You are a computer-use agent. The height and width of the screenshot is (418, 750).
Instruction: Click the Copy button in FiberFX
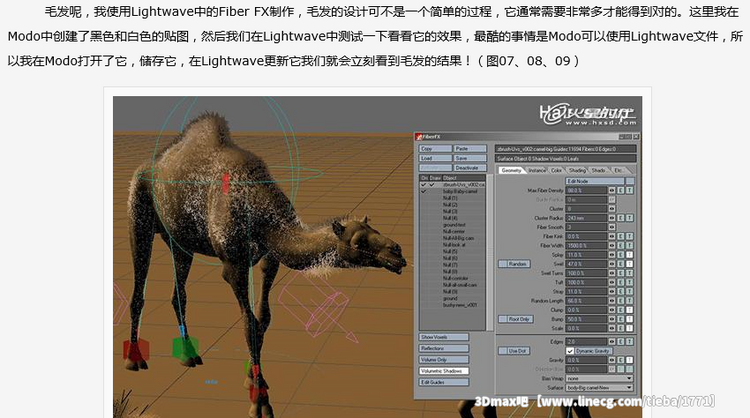[x=435, y=149]
